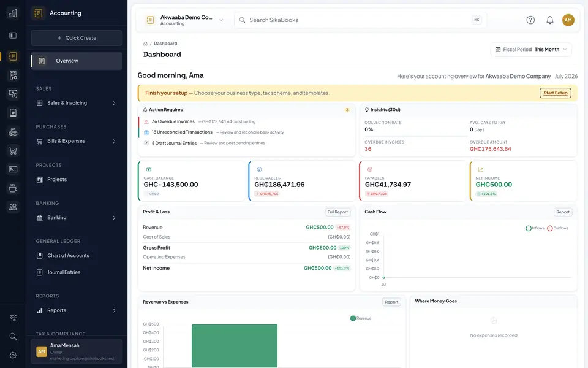The height and width of the screenshot is (368, 588).
Task: Click the Insights lightbulb icon
Action: pos(367,110)
